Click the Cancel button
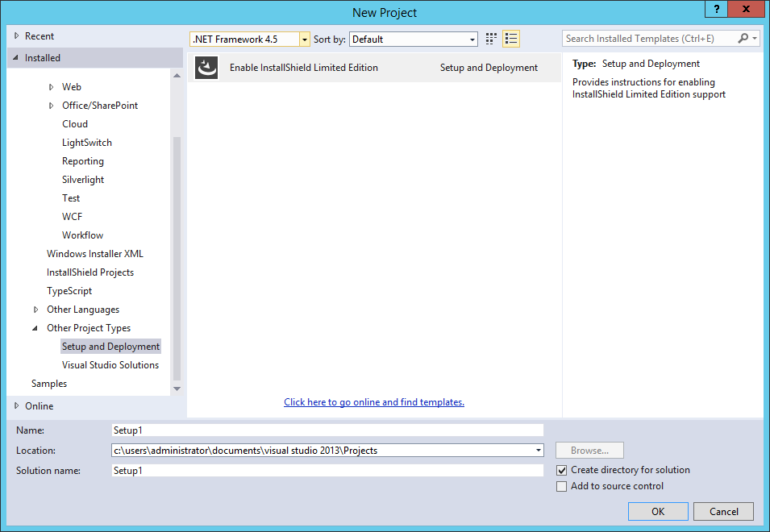 [723, 511]
